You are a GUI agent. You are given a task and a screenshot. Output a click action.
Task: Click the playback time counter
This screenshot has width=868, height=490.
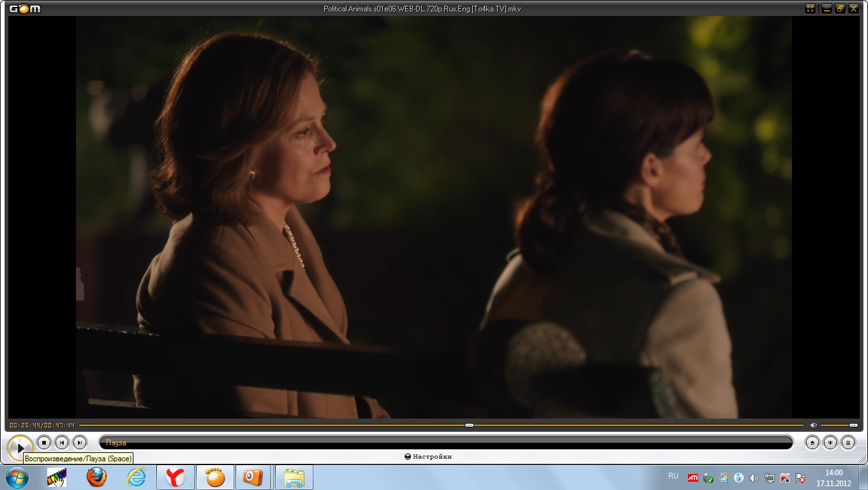42,425
